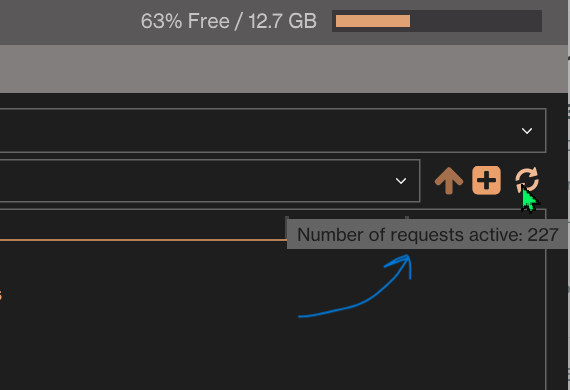Click the column divider tick left of tooltip
570x390 pixels.
pyautogui.click(x=287, y=218)
